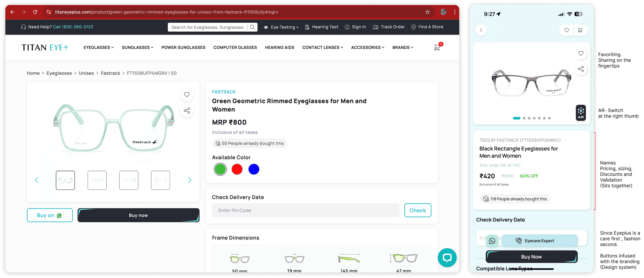This screenshot has height=278, width=644.
Task: Select fourth product thumbnail
Action: point(161,180)
